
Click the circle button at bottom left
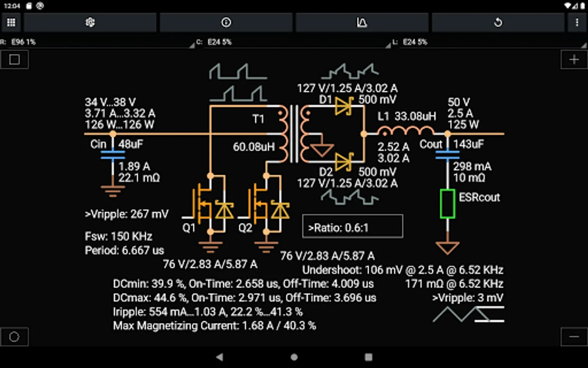pos(14,337)
